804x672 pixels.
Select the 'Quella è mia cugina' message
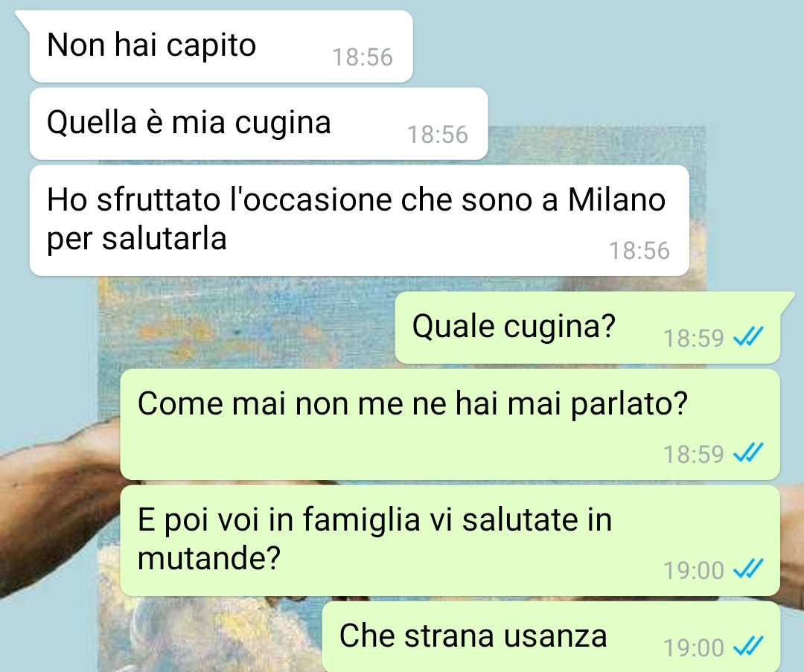coord(258,124)
